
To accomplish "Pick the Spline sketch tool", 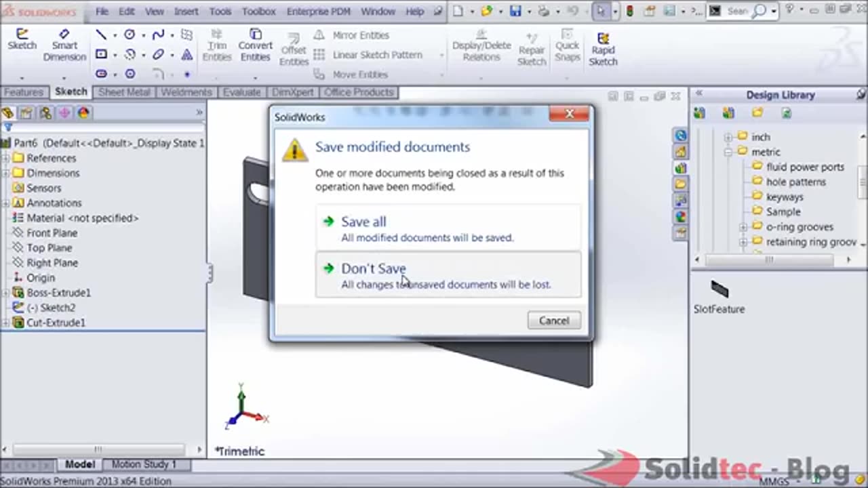I will pyautogui.click(x=158, y=35).
